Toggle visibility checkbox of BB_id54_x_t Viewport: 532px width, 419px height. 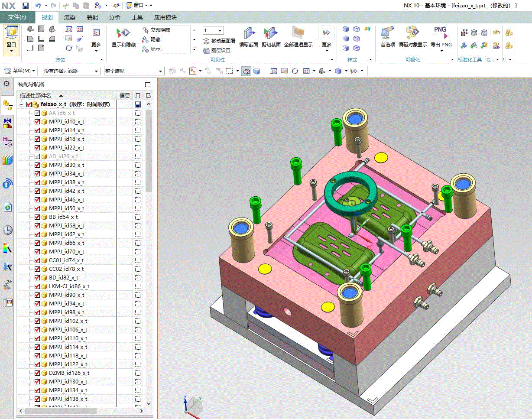coord(37,217)
